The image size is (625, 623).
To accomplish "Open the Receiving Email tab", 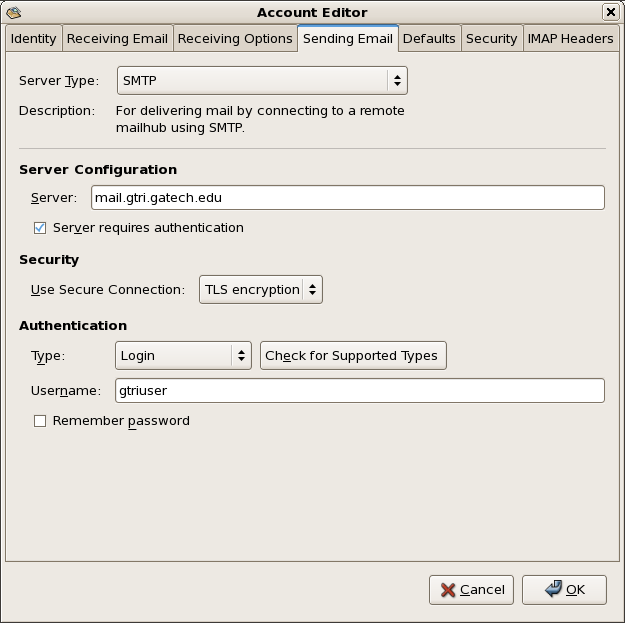I will [x=117, y=39].
